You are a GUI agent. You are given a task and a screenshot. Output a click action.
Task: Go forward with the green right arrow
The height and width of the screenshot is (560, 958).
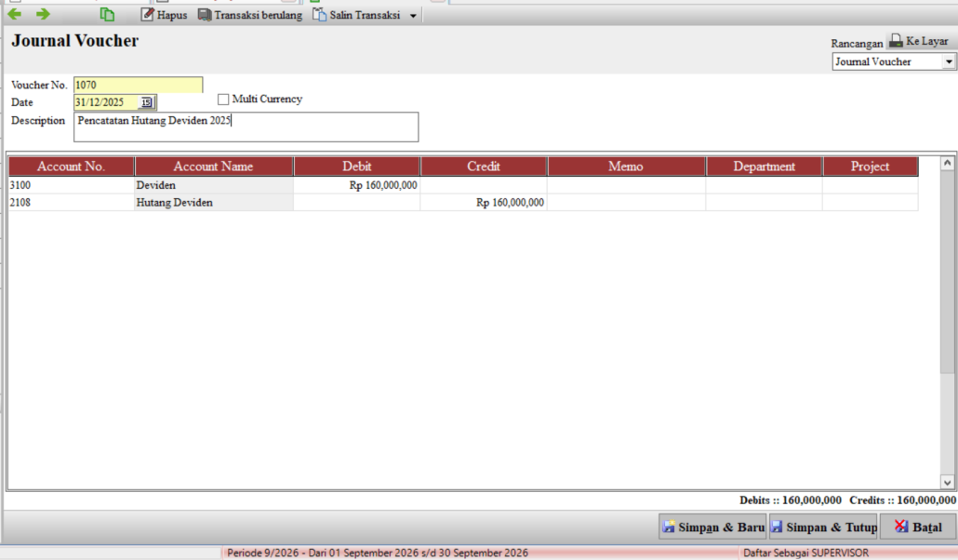point(43,14)
